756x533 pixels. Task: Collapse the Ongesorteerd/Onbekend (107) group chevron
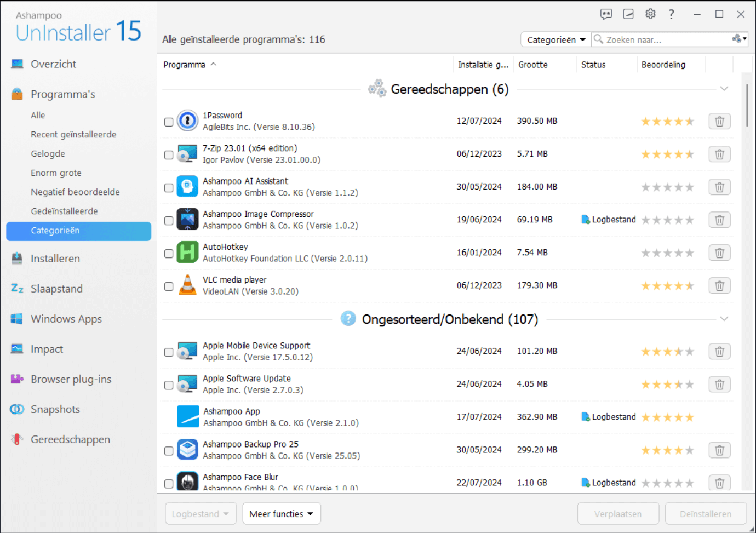(724, 319)
